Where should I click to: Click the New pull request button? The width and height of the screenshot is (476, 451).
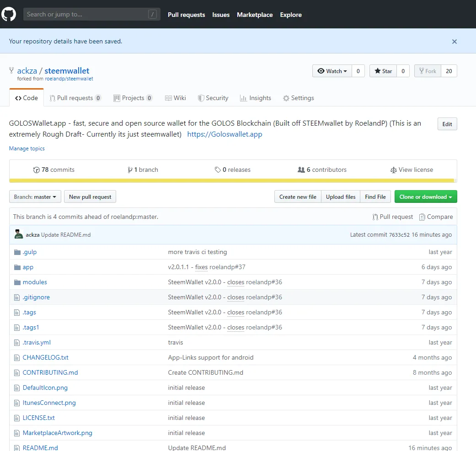coord(90,197)
